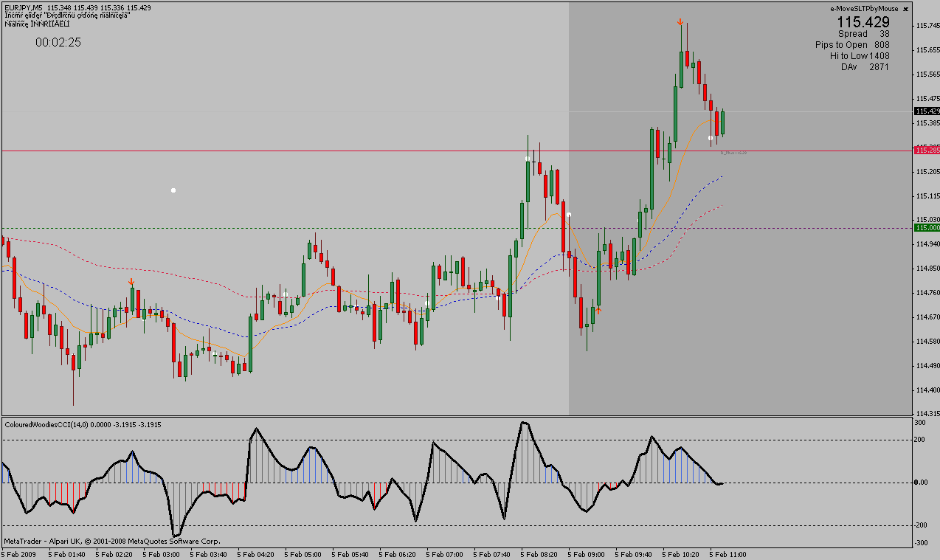
Task: Select the orange up arrow below the 09:00 low
Action: [598, 311]
